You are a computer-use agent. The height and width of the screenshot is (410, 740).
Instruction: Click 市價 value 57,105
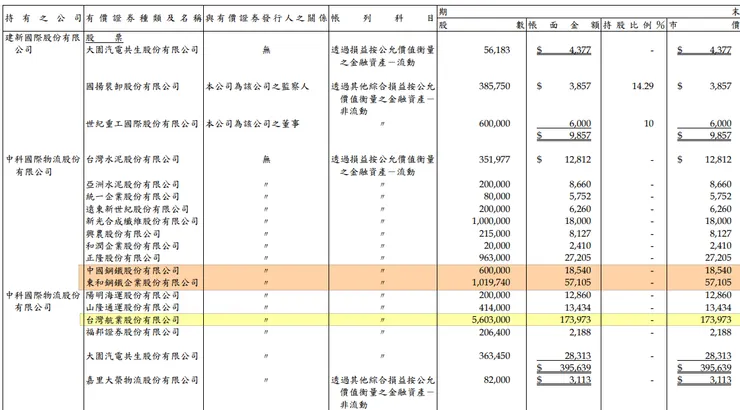pos(718,283)
